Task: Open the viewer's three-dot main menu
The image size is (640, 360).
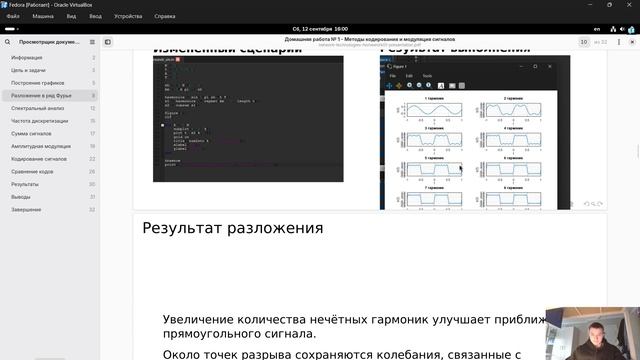Action: tap(619, 42)
